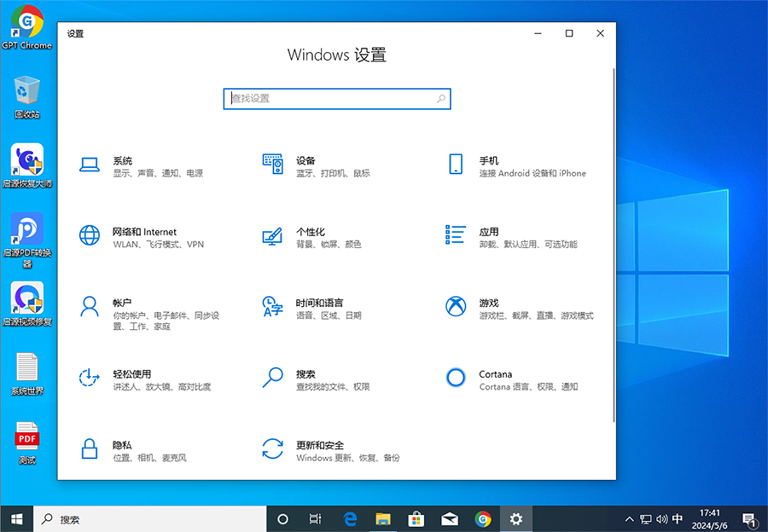Open the 更新和安全 refresh arrows icon
Viewport: 768px width, 532px height.
click(x=273, y=448)
